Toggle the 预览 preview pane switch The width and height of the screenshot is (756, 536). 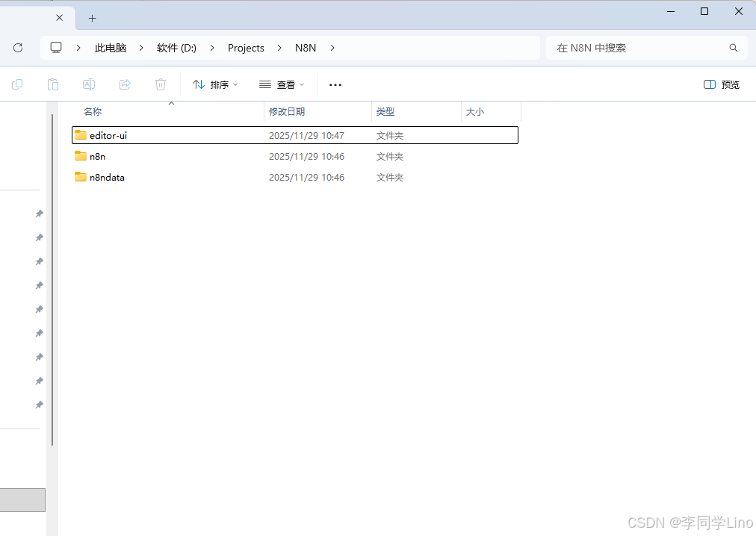[720, 84]
